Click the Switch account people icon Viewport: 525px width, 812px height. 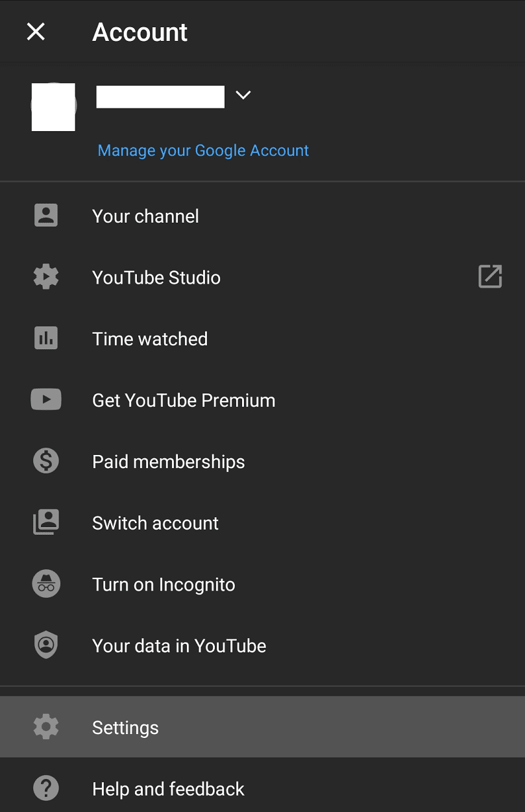tap(46, 523)
